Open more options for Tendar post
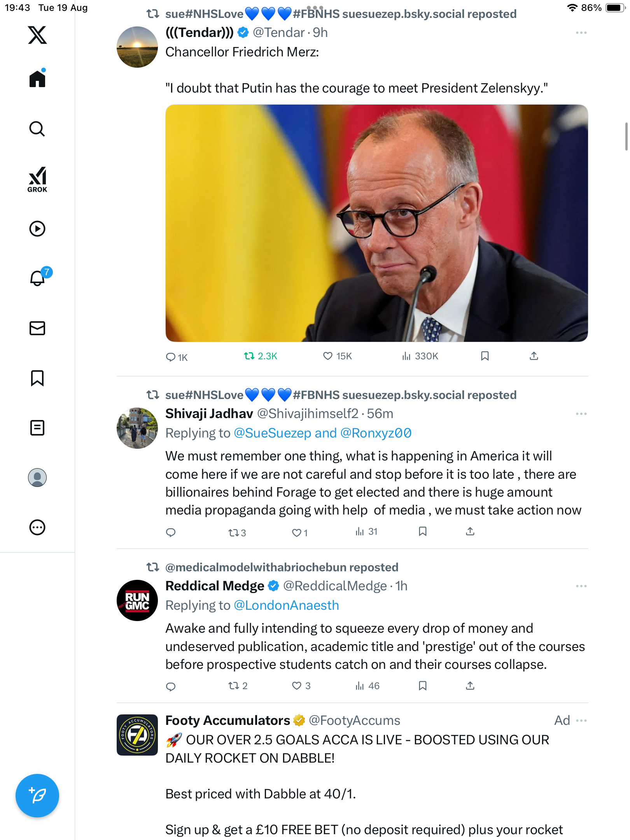Image resolution: width=630 pixels, height=840 pixels. click(x=581, y=33)
